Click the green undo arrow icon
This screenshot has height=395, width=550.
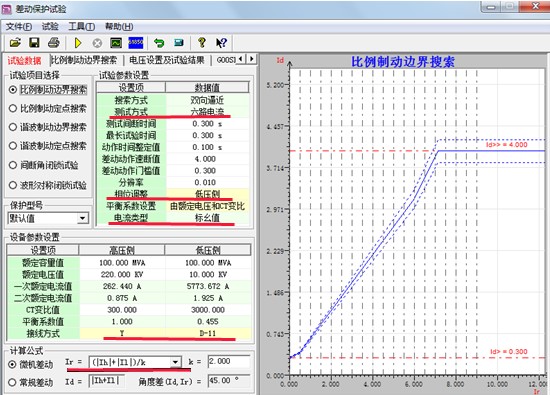(x=159, y=43)
